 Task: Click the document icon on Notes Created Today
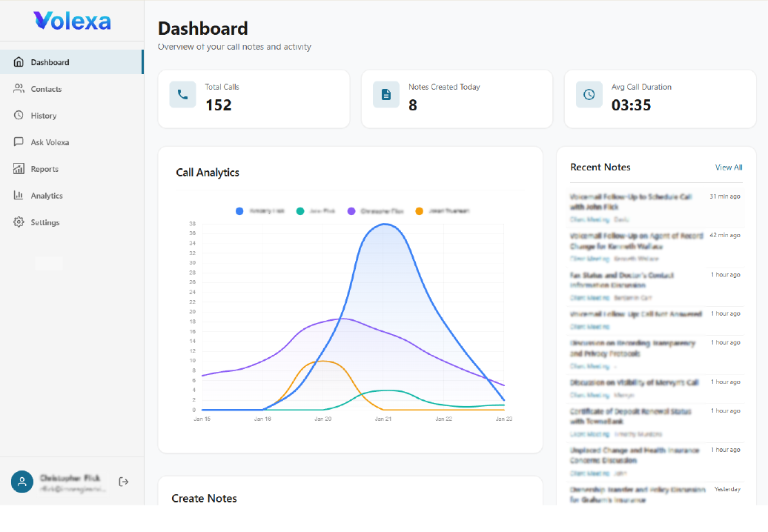click(x=385, y=95)
